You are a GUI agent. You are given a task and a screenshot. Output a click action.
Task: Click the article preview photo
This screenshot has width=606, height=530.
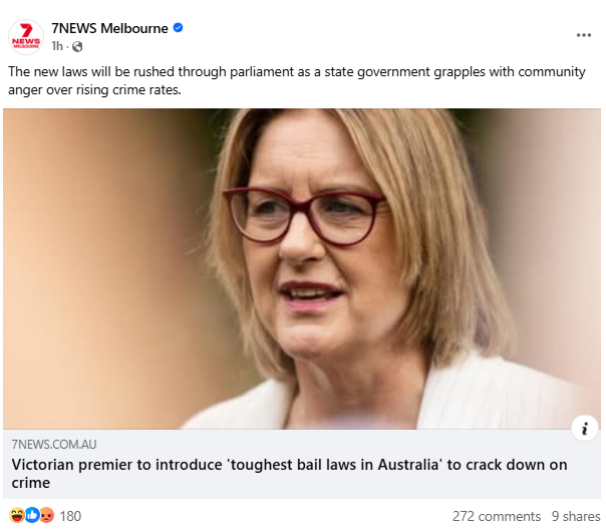[302, 269]
